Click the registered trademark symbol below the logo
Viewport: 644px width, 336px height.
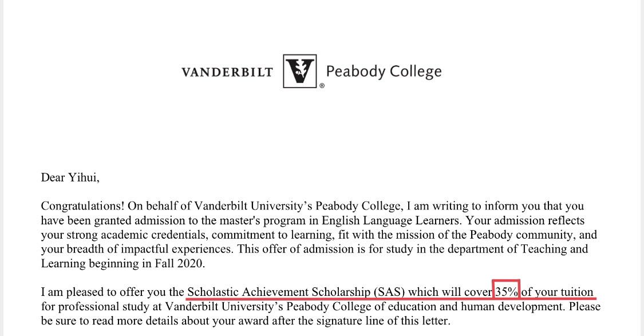point(322,85)
